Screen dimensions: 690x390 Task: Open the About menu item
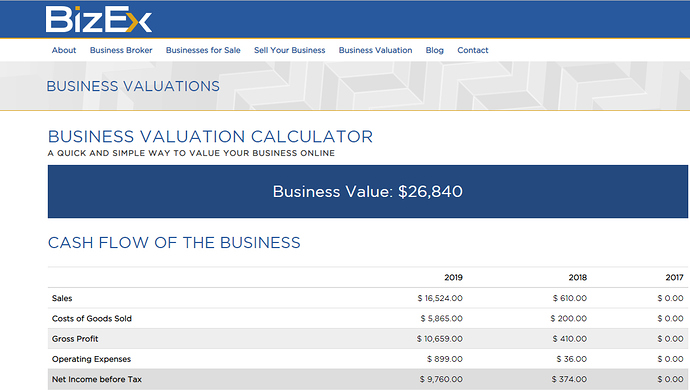(x=64, y=50)
